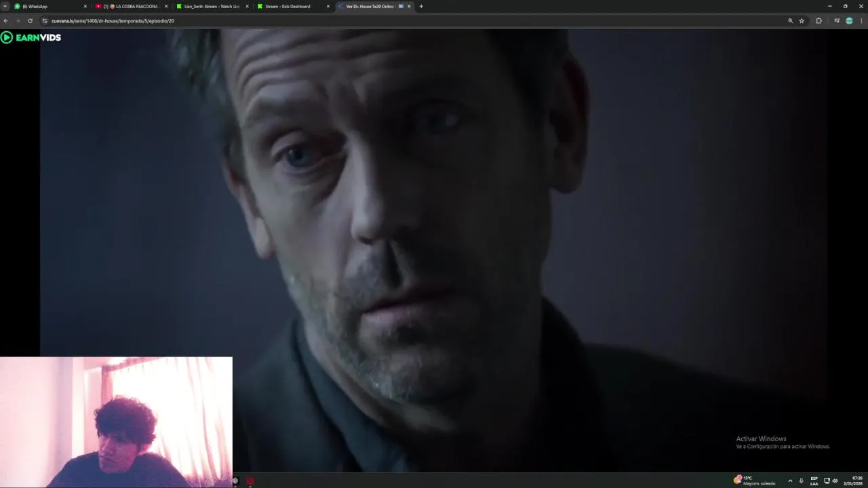Click the red recording icon in taskbar
Image resolution: width=868 pixels, height=488 pixels.
click(x=250, y=481)
